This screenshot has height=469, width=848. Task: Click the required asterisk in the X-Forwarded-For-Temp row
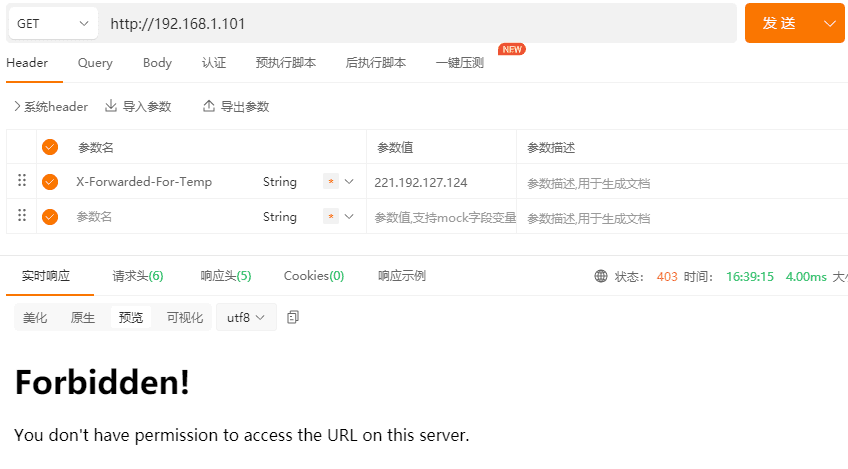click(x=331, y=182)
